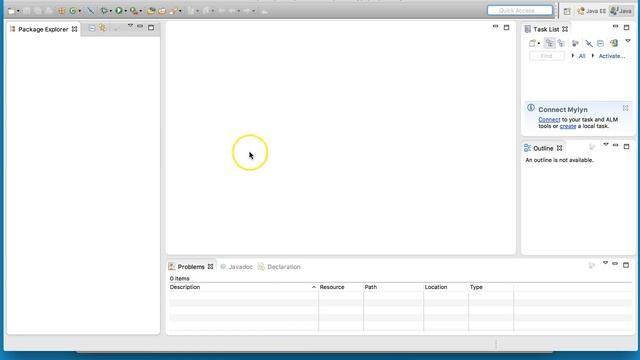Toggle Link with Editor in Package Explorer
Image resolution: width=640 pixels, height=360 pixels.
click(x=102, y=28)
